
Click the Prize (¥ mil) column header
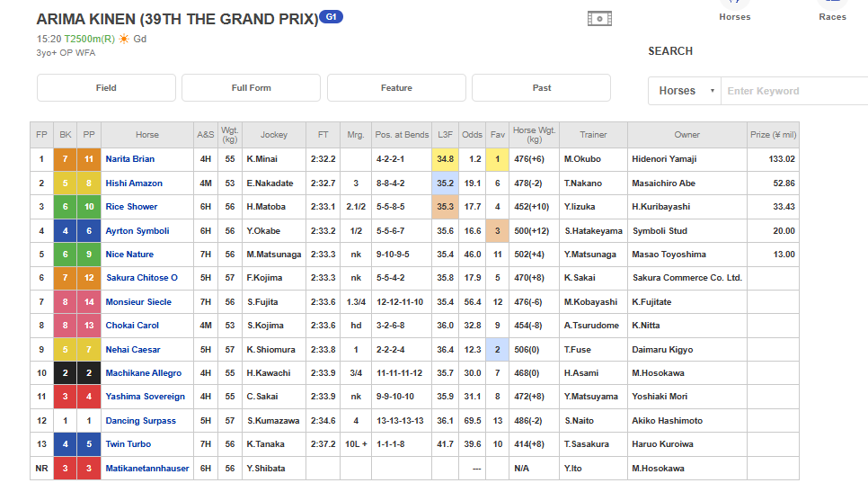point(773,135)
